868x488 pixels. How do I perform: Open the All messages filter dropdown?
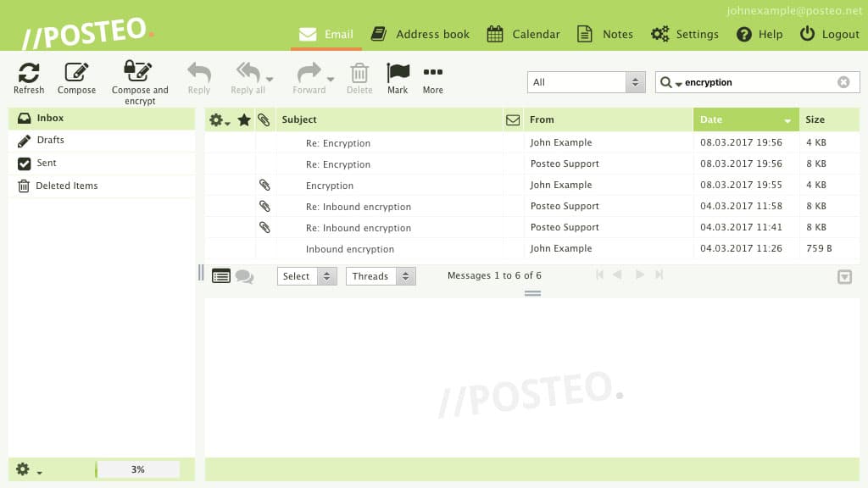click(x=586, y=81)
